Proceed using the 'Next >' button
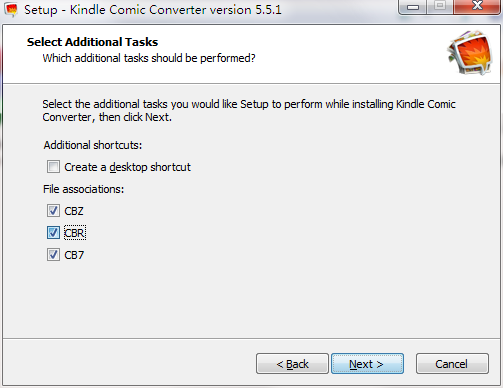Image resolution: width=503 pixels, height=388 pixels. (x=367, y=364)
